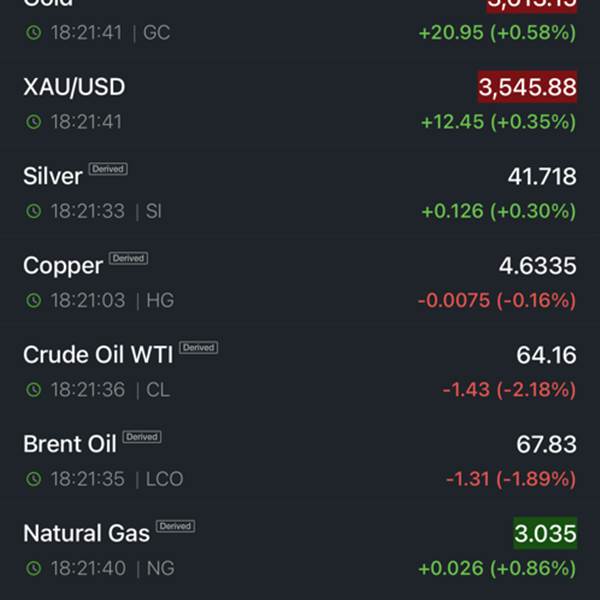Tap the green highlighted 3.035 price
The image size is (600, 600).
(545, 533)
